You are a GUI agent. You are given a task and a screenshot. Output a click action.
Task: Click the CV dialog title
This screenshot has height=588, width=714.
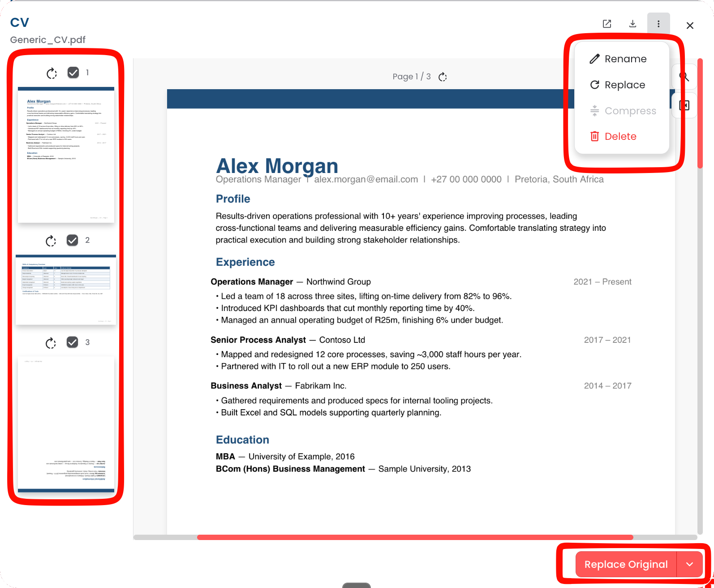pos(20,22)
